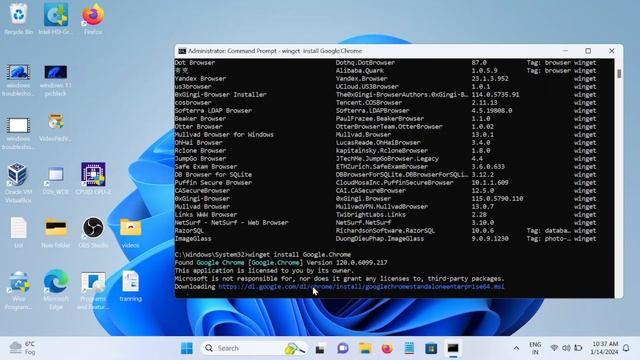Open the Intel HD Graphics installer icon
Viewport: 640px width, 360px height.
(x=56, y=19)
